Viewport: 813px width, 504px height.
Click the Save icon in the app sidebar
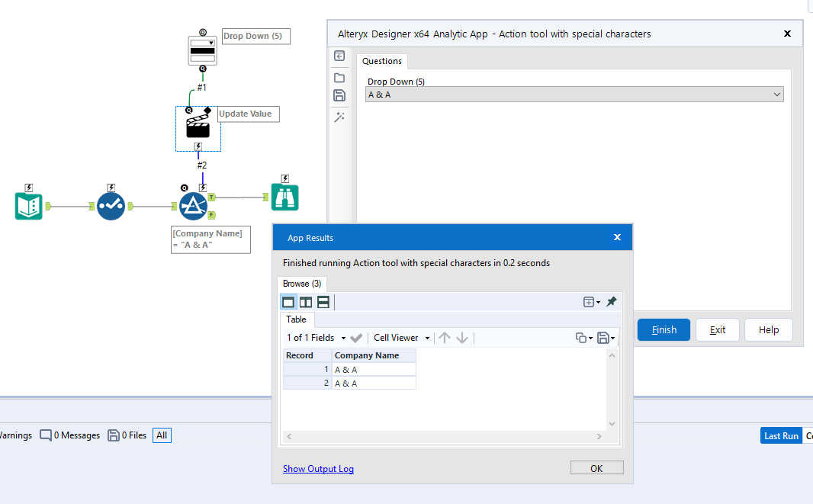pos(339,95)
